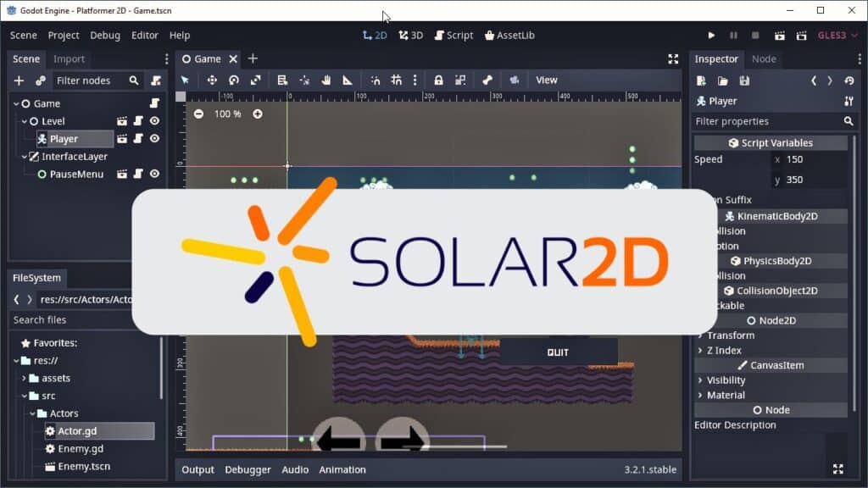The image size is (868, 488).
Task: Select the PauseMenu node in the tree
Action: click(76, 175)
